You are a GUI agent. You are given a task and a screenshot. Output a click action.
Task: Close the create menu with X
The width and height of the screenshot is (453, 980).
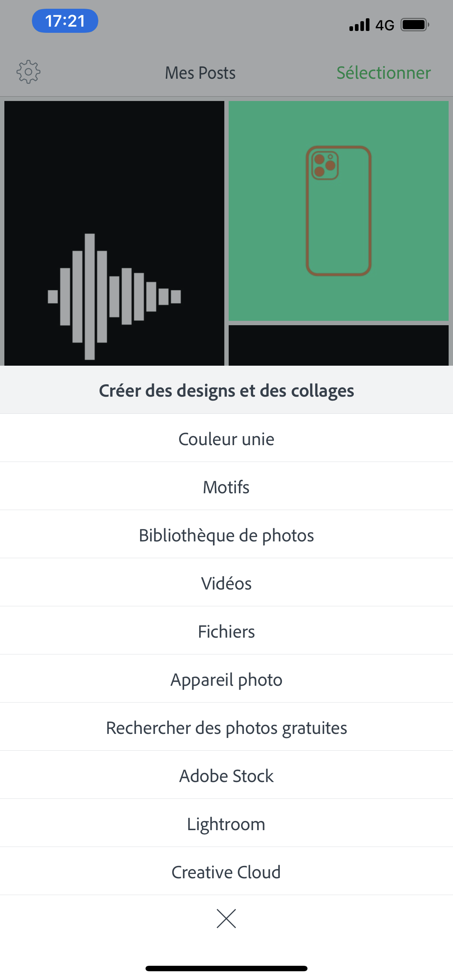226,918
